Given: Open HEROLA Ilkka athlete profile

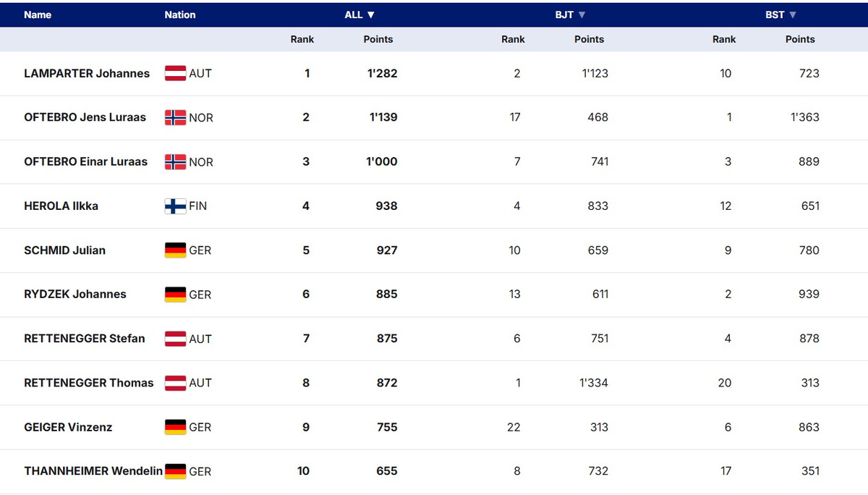Looking at the screenshot, I should click(61, 206).
